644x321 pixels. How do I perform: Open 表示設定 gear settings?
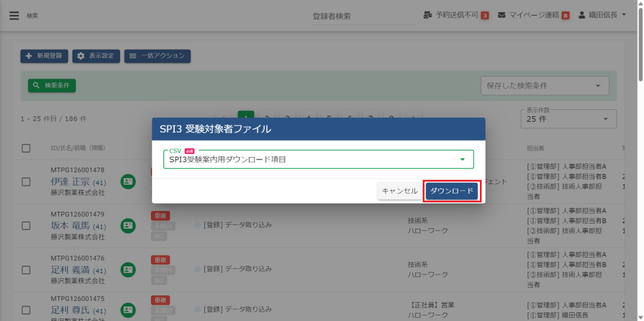click(96, 56)
